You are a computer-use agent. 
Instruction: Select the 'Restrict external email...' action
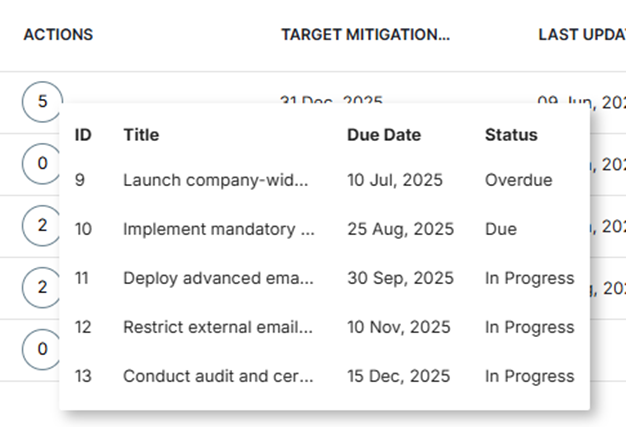pyautogui.click(x=218, y=327)
